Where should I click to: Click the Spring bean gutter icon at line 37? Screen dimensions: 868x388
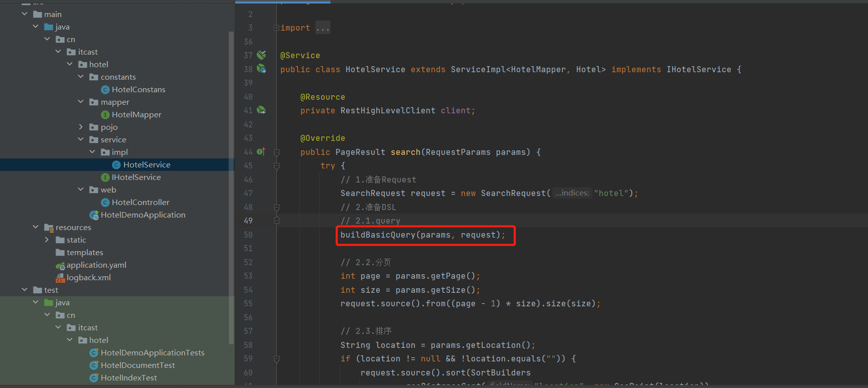pyautogui.click(x=261, y=55)
